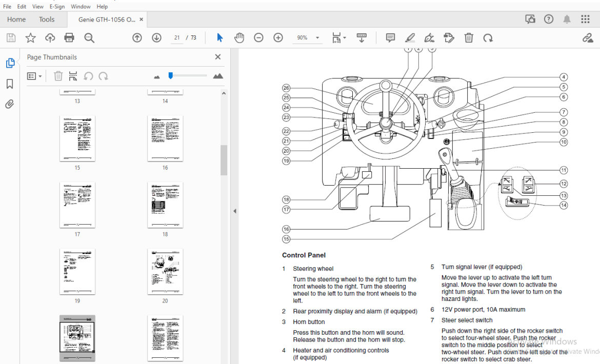This screenshot has height=364, width=600.
Task: Select page 16 thumbnail
Action: point(165,138)
